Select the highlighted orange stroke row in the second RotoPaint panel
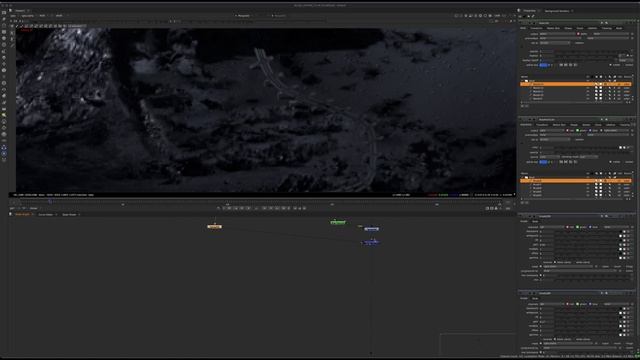The height and width of the screenshot is (360, 640). point(576,180)
